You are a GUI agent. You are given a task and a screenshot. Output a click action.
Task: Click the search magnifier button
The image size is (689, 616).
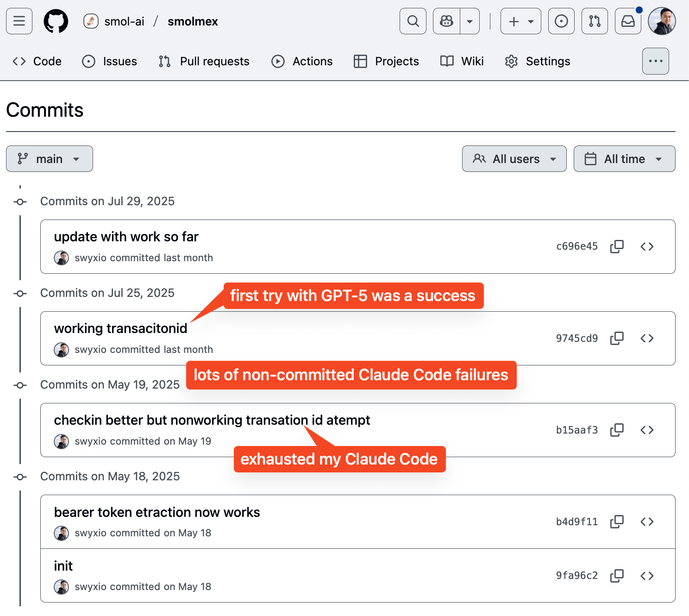413,21
